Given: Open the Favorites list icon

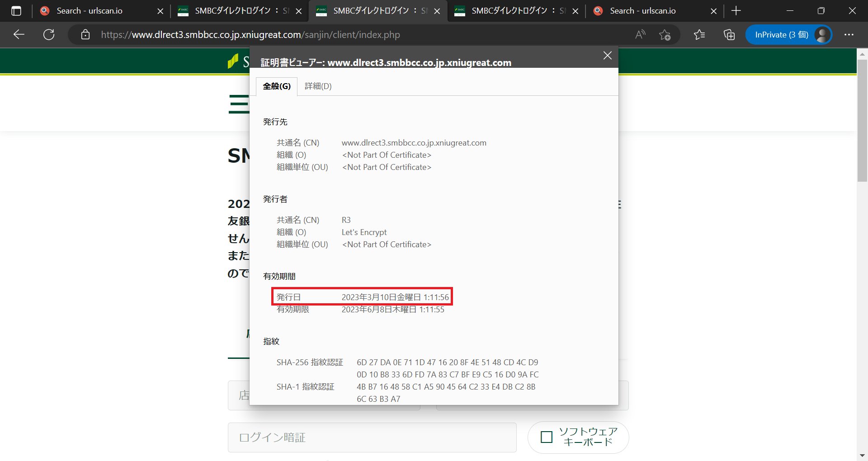Looking at the screenshot, I should click(699, 34).
